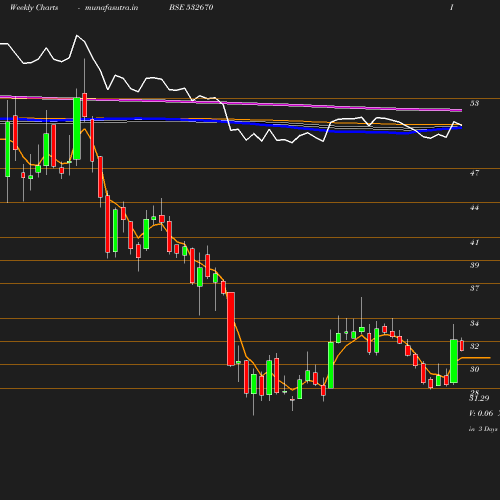Click the 'Weekly Charts' title text
500x500 pixels.
point(34,8)
